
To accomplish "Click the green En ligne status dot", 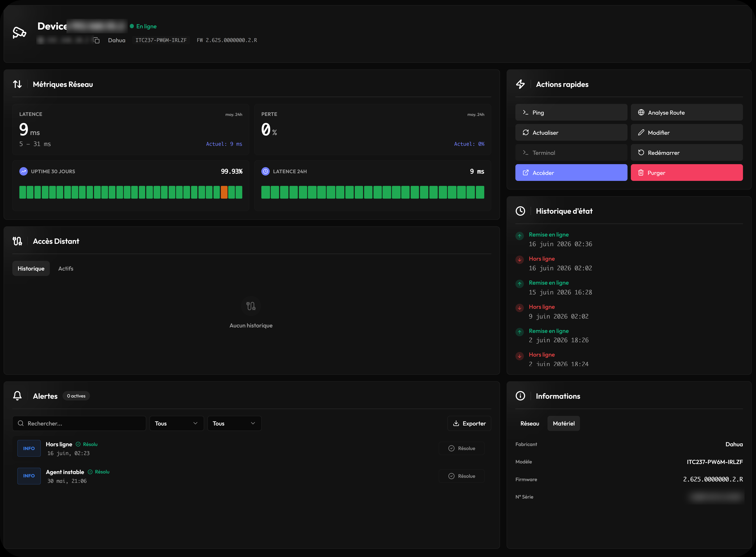I will pyautogui.click(x=132, y=26).
